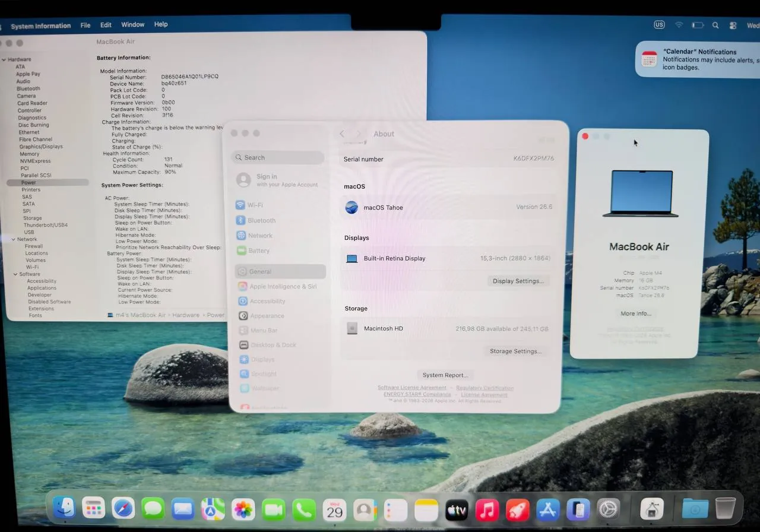Select Memory in System Information sidebar
The image size is (760, 532).
tap(30, 154)
